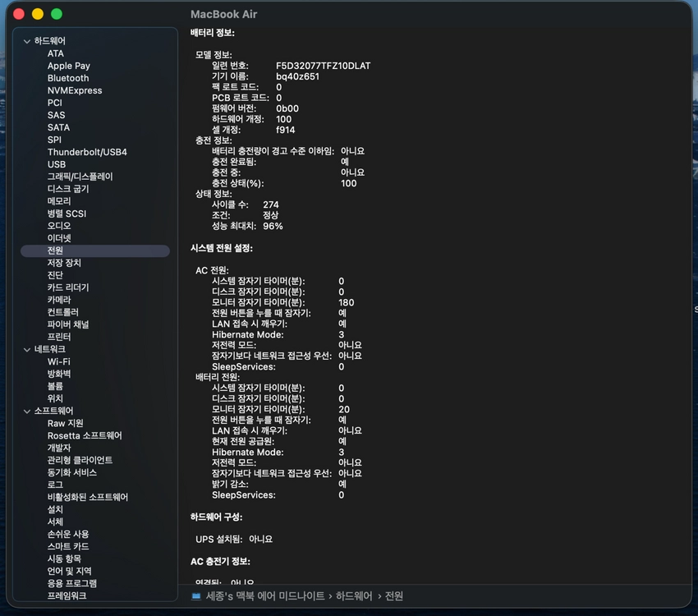Select Wi-Fi under 네트워크

59,362
